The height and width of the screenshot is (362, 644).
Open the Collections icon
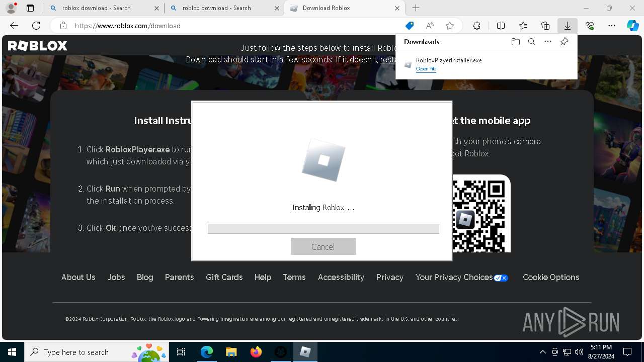coord(545,26)
